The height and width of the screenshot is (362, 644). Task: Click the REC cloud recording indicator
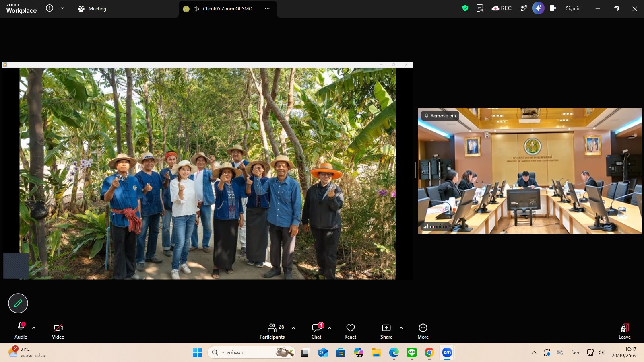point(502,8)
